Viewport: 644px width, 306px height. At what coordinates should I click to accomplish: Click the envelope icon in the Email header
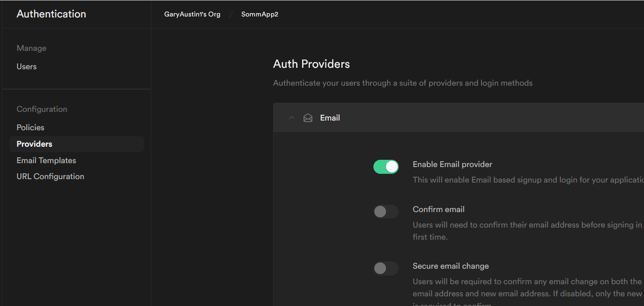point(308,117)
